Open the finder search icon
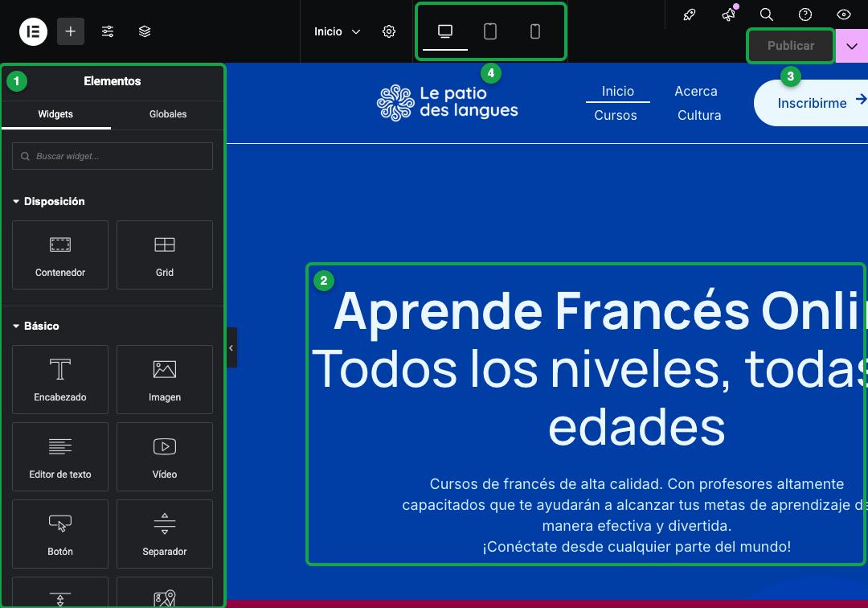 click(767, 15)
